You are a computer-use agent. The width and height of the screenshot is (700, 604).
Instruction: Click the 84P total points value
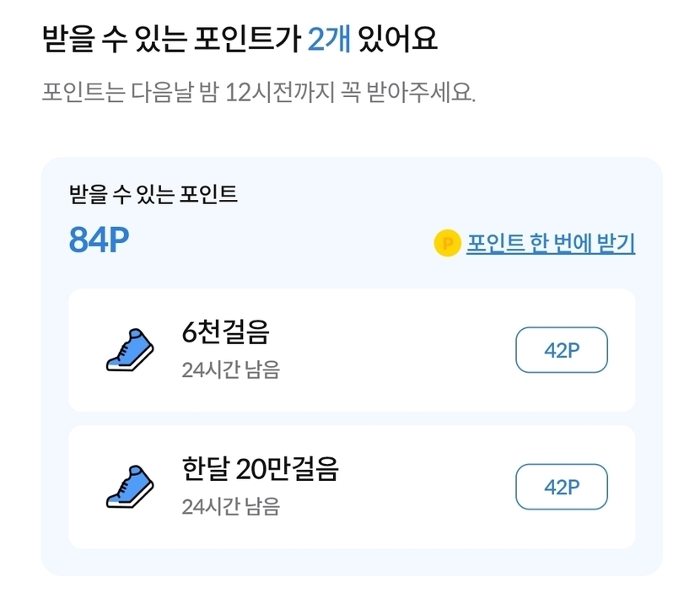point(99,240)
